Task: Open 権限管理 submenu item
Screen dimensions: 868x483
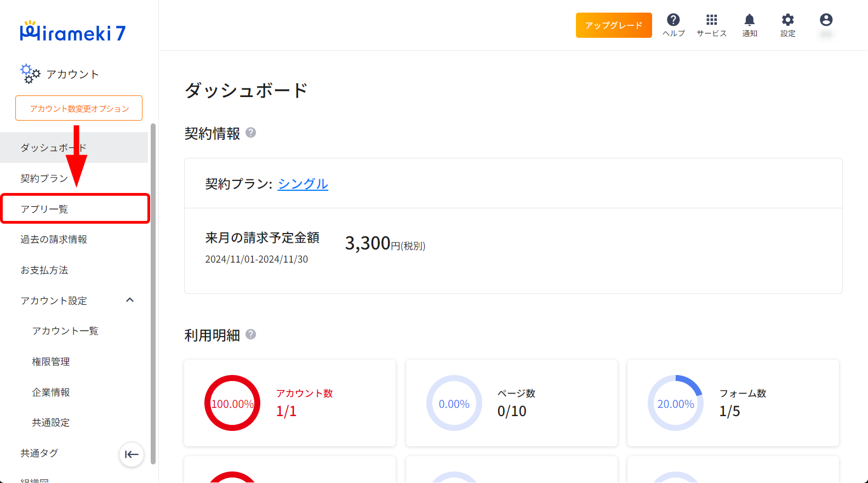Action: [x=51, y=362]
